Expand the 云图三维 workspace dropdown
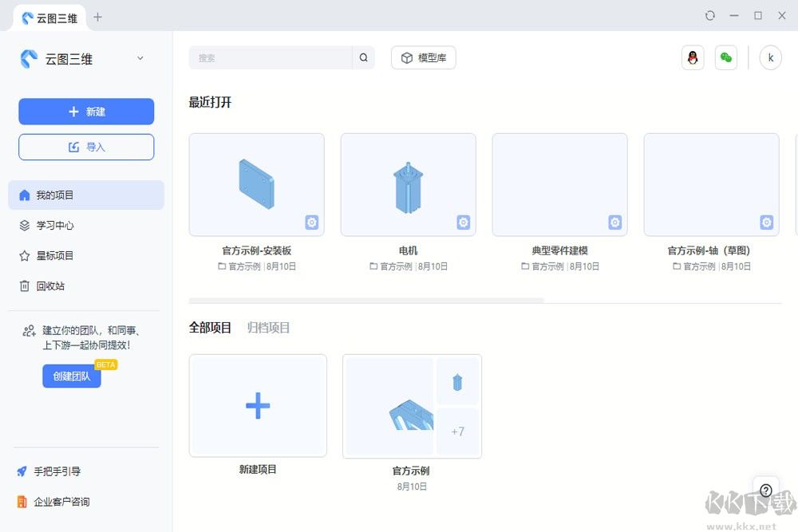This screenshot has width=798, height=532. point(140,58)
